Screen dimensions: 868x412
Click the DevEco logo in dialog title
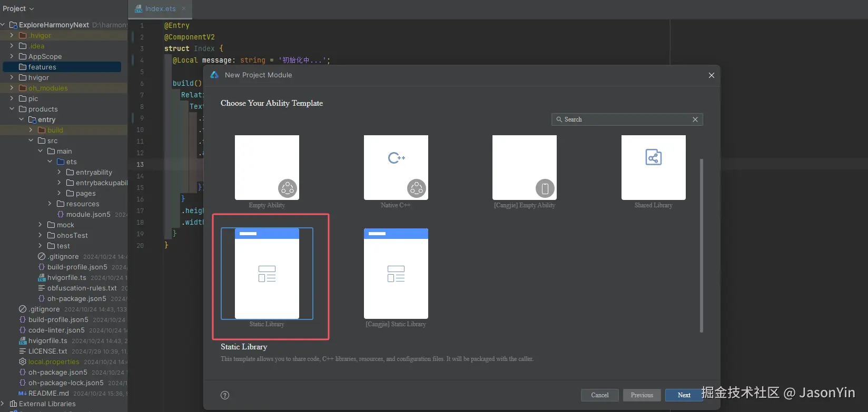click(214, 75)
